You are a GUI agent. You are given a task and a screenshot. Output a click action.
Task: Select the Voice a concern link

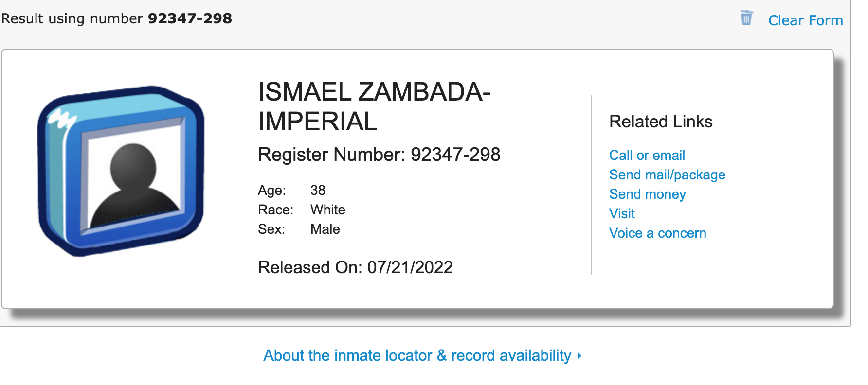(x=657, y=233)
